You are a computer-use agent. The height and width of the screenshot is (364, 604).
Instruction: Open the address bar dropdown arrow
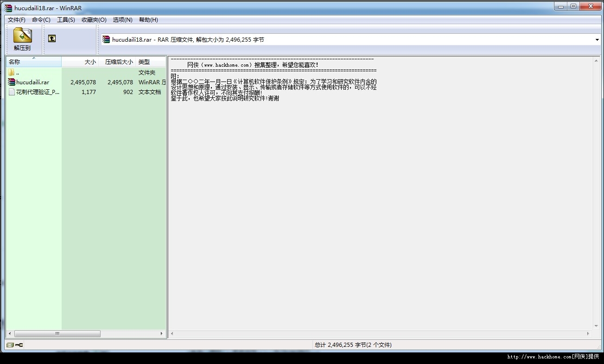click(x=597, y=40)
